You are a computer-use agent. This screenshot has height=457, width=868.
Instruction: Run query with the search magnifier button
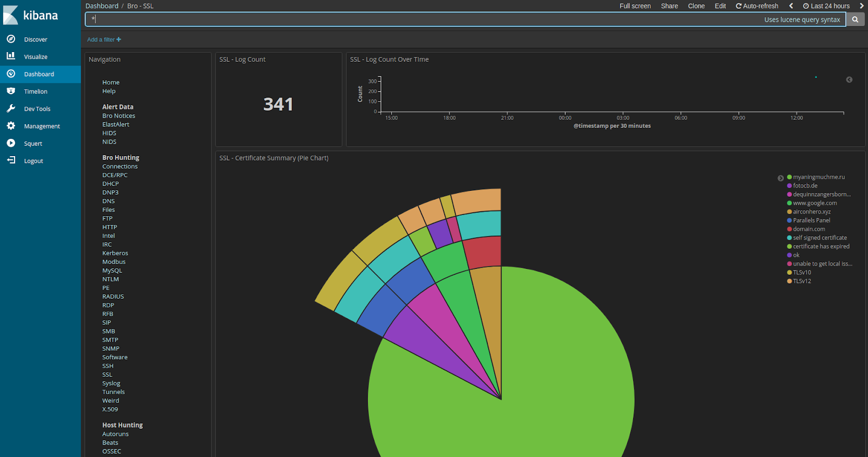coord(855,20)
